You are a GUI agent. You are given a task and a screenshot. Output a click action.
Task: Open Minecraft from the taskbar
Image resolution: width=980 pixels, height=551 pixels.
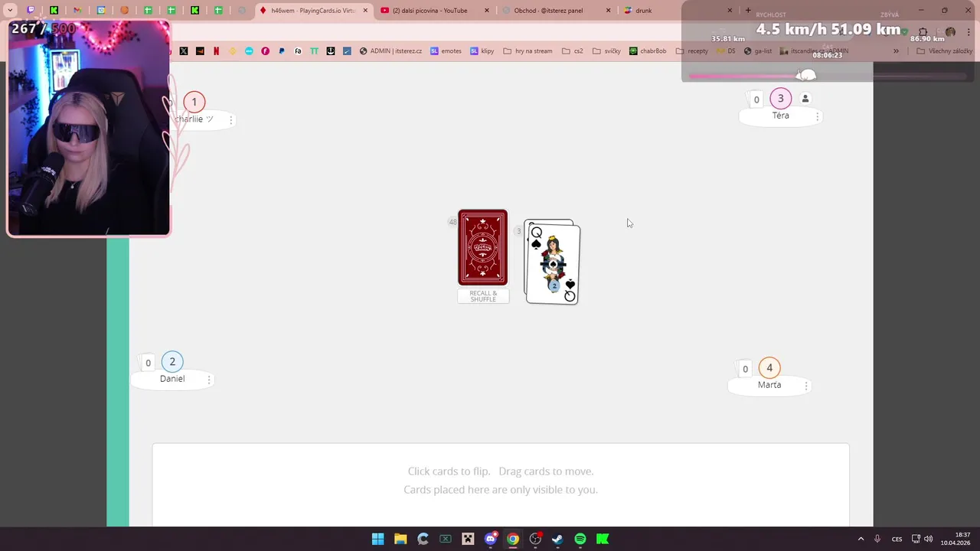click(x=468, y=539)
